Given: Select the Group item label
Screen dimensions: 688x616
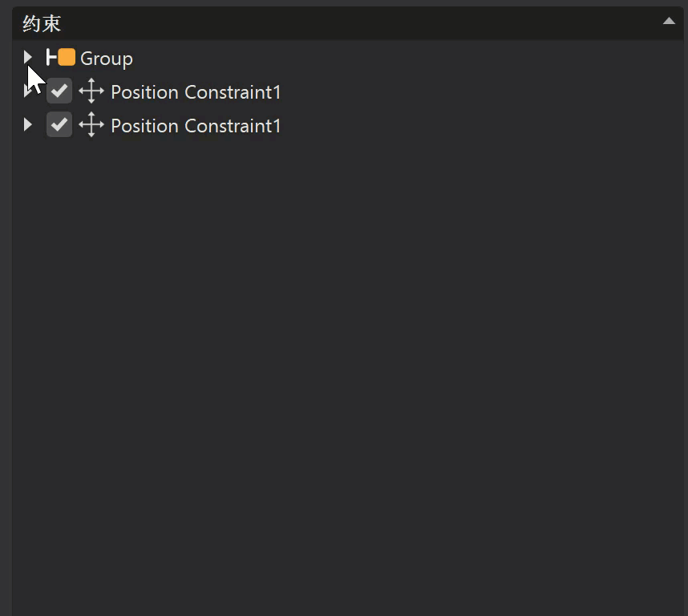Looking at the screenshot, I should (106, 59).
